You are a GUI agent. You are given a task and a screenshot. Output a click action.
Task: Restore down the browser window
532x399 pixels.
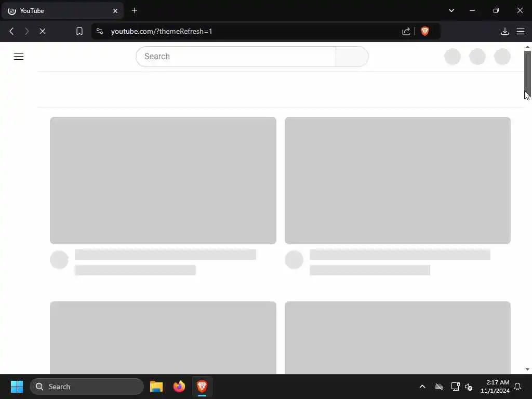point(496,10)
